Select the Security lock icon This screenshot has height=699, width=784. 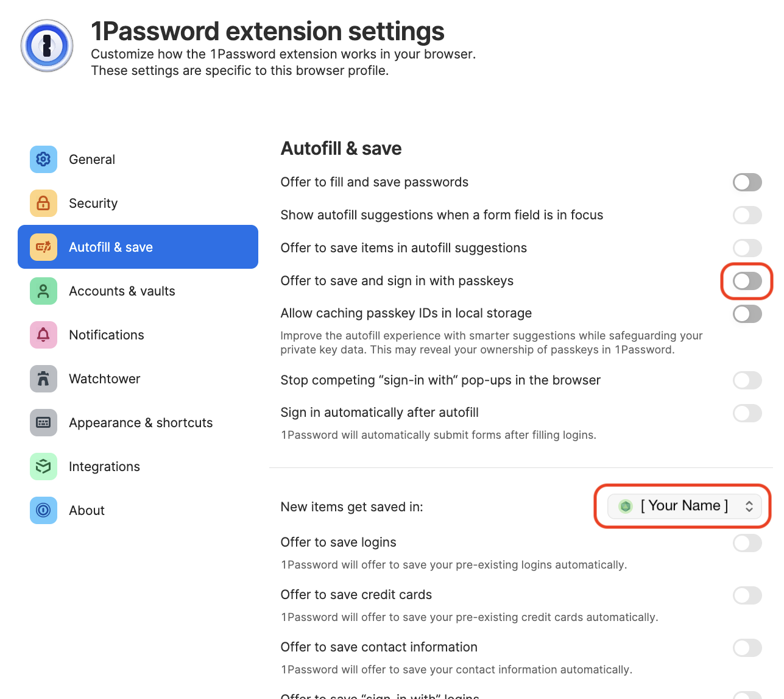click(43, 203)
